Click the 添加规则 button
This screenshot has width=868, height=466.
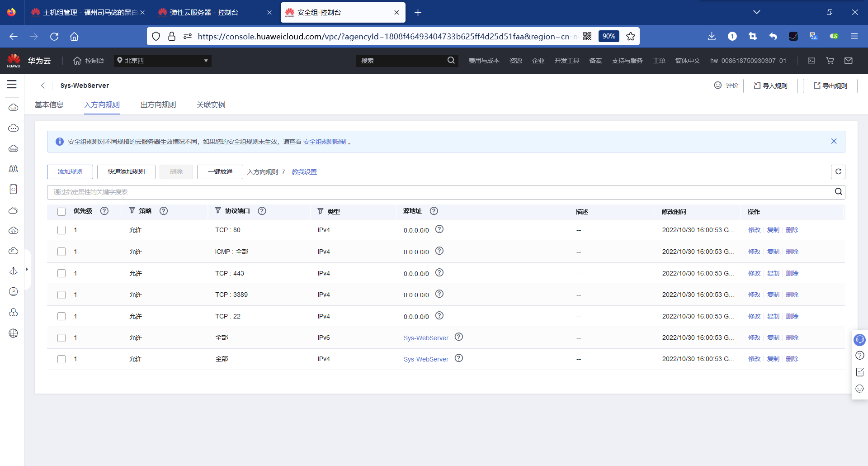pyautogui.click(x=70, y=172)
